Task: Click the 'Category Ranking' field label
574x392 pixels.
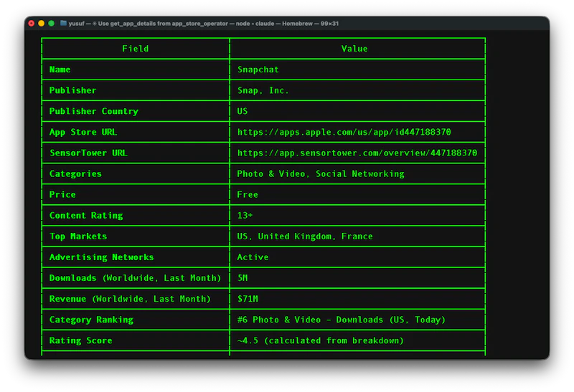Action: coord(91,320)
